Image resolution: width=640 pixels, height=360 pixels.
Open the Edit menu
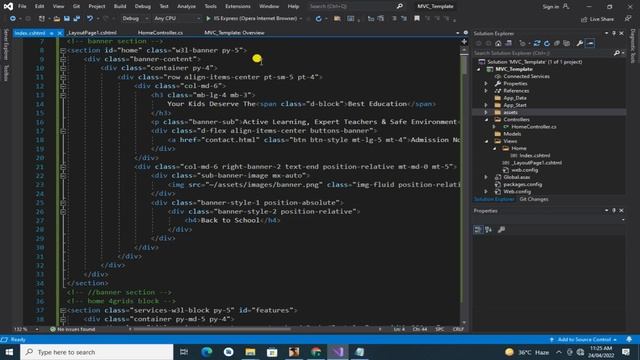click(39, 6)
